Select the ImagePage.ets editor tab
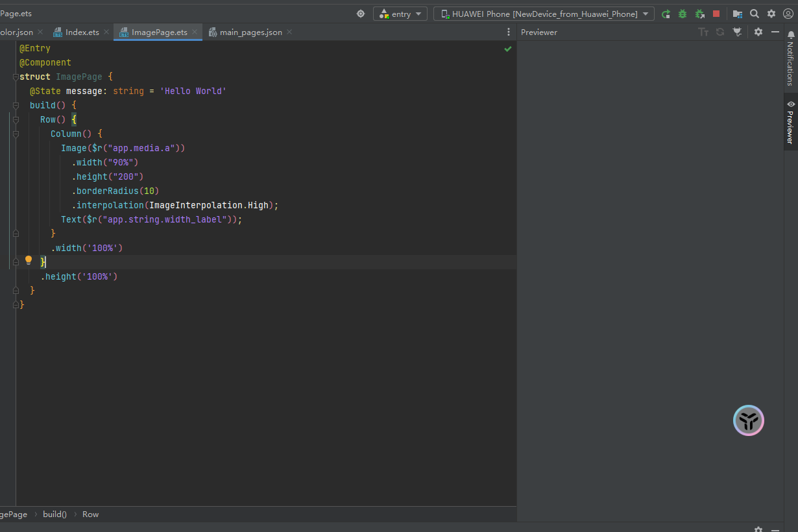 click(x=159, y=32)
